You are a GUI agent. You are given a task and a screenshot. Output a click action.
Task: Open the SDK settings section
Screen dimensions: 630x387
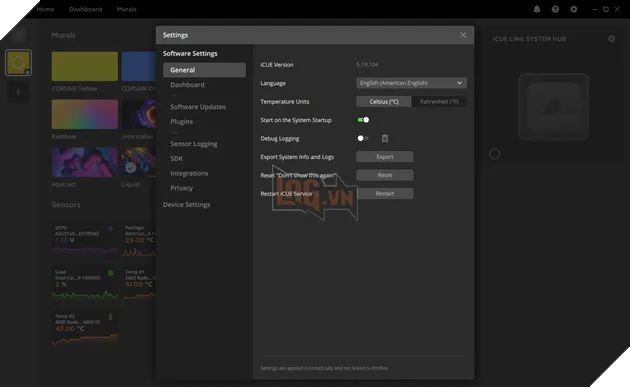click(176, 158)
